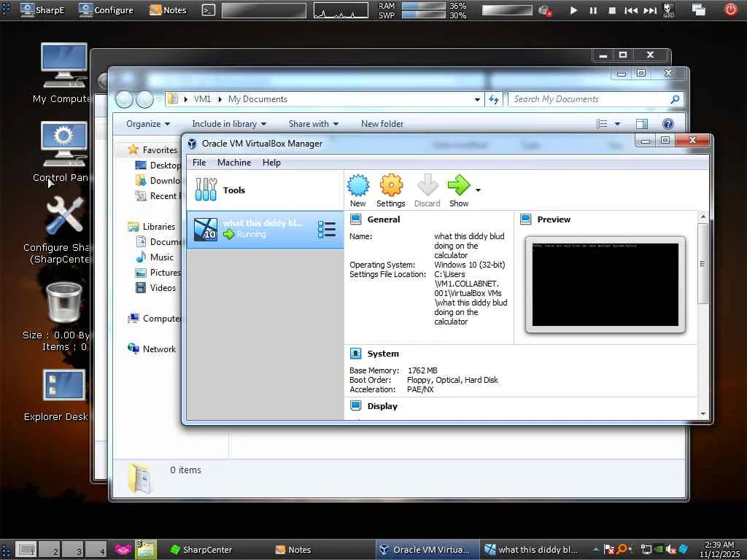
Task: Click the Next track control
Action: click(x=650, y=10)
